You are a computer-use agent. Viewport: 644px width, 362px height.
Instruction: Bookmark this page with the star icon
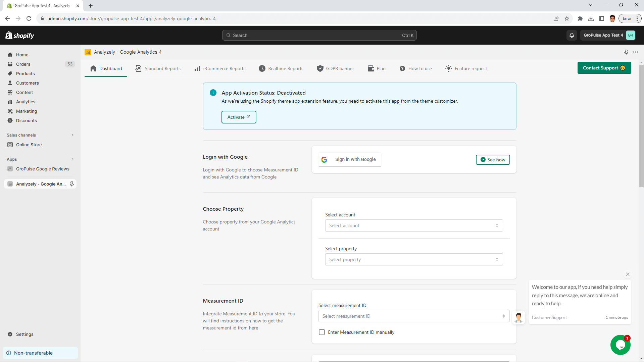tap(567, 18)
